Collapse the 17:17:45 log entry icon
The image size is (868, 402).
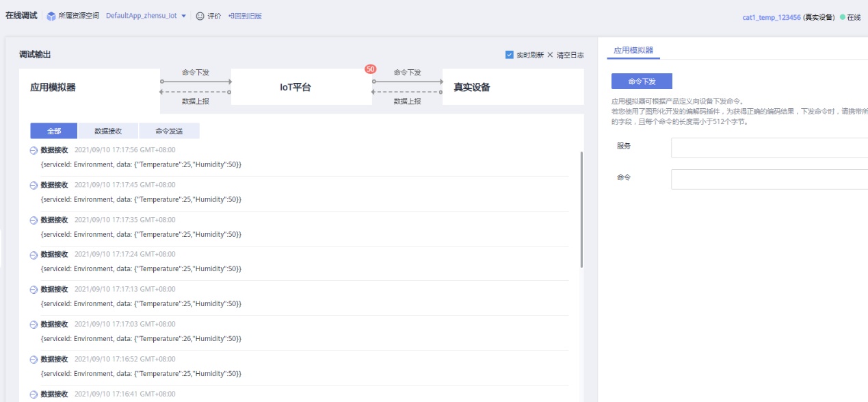click(34, 186)
